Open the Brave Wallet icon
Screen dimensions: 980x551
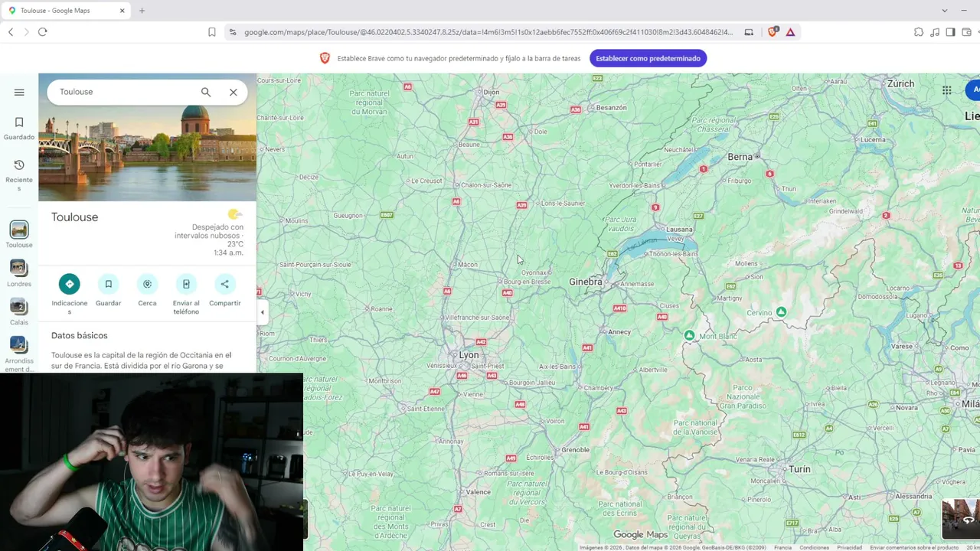click(966, 32)
